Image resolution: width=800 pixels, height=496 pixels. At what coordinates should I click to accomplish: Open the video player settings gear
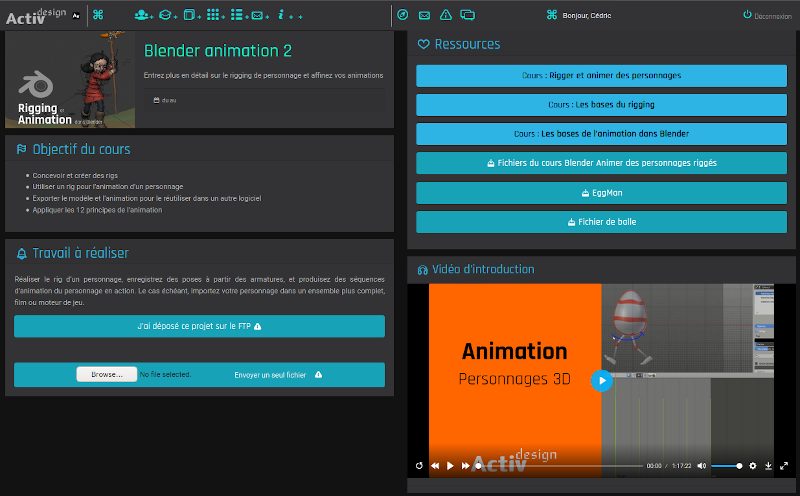(753, 465)
